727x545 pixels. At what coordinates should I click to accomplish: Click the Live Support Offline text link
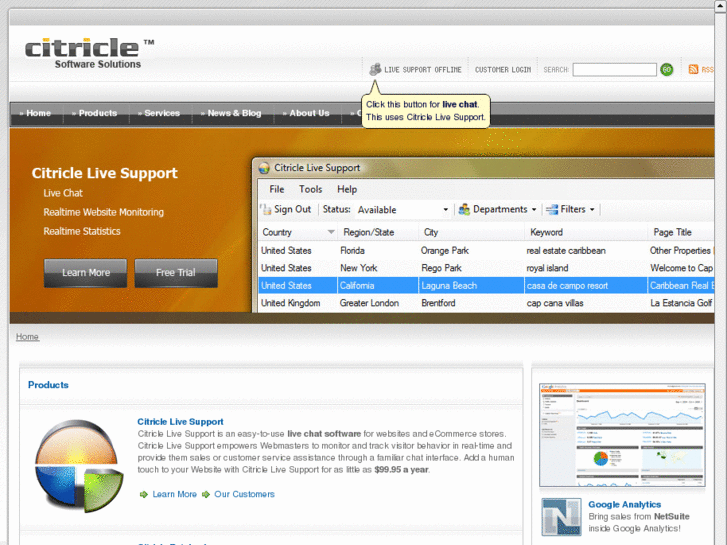[x=422, y=70]
